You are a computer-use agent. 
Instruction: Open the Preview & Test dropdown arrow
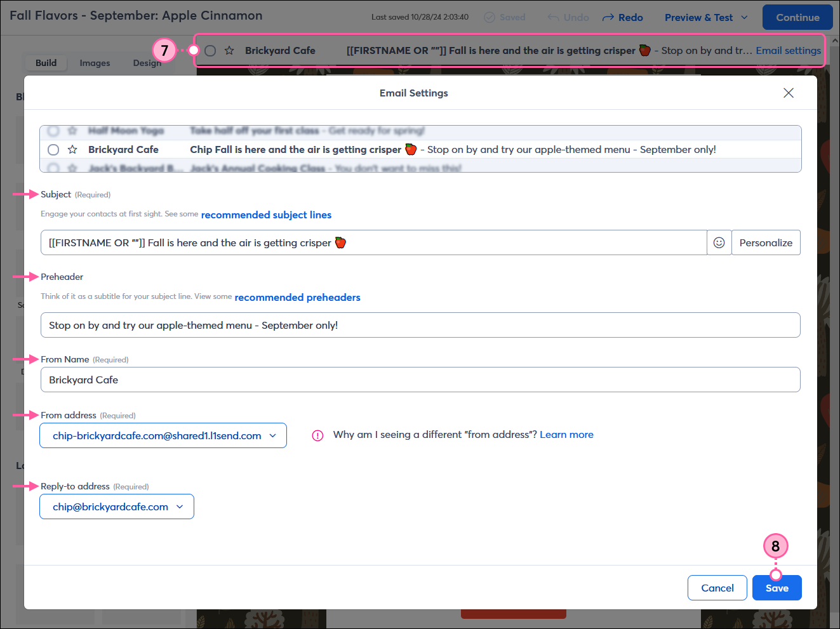tap(744, 17)
